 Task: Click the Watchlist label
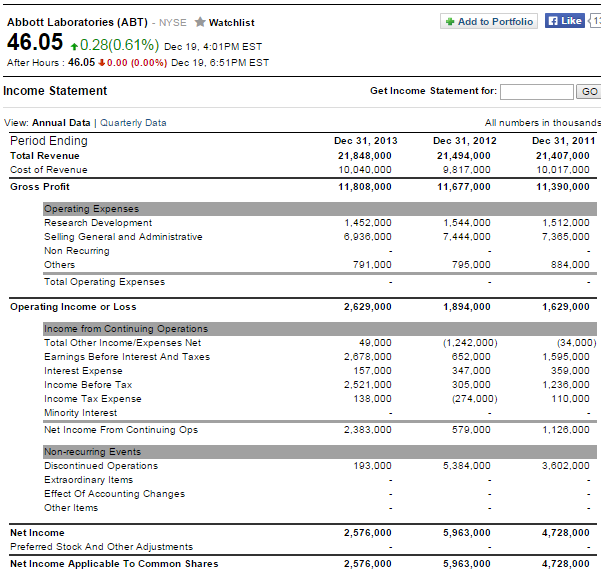point(232,23)
